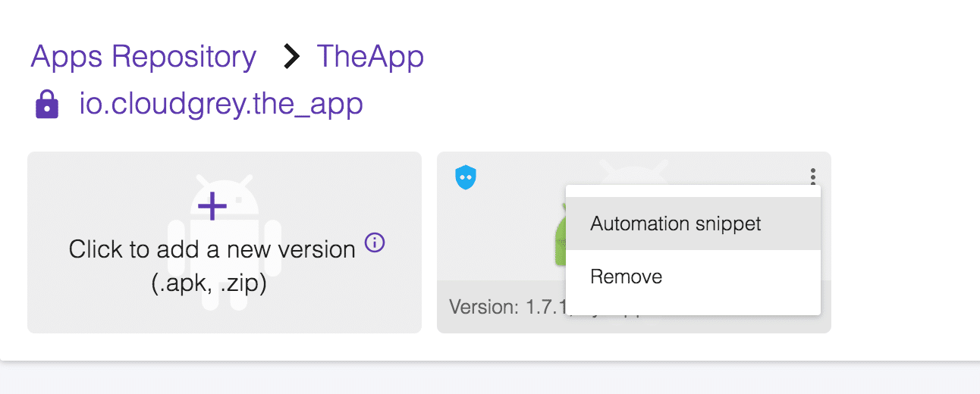Screen dimensions: 980x394
Task: Click the breadcrumb chevron separator arrow
Action: click(291, 58)
